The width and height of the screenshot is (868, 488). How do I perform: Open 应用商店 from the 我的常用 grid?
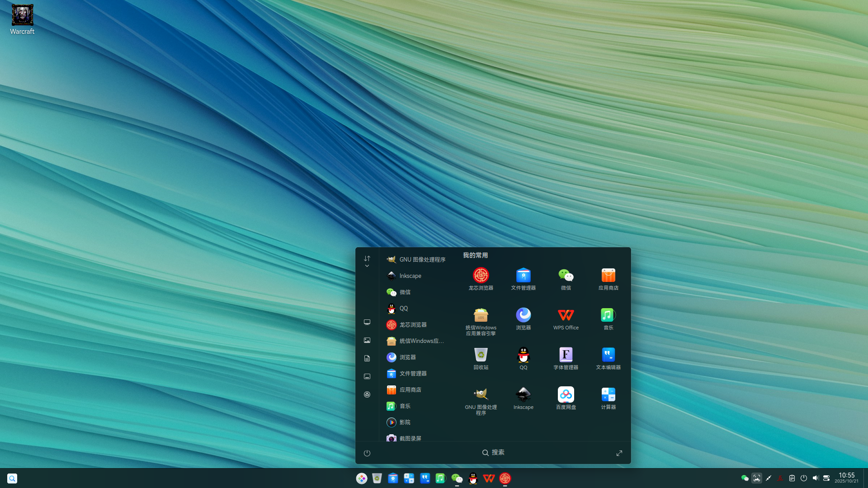608,279
